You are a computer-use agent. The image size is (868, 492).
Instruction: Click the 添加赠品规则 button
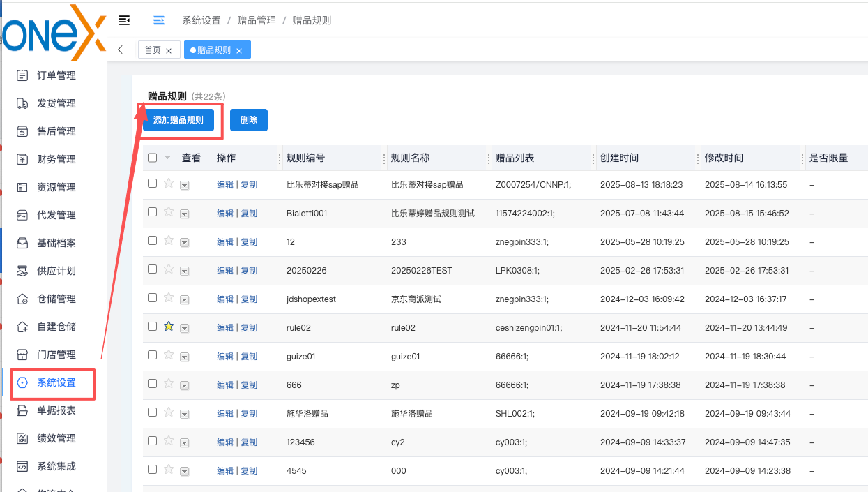pyautogui.click(x=178, y=120)
